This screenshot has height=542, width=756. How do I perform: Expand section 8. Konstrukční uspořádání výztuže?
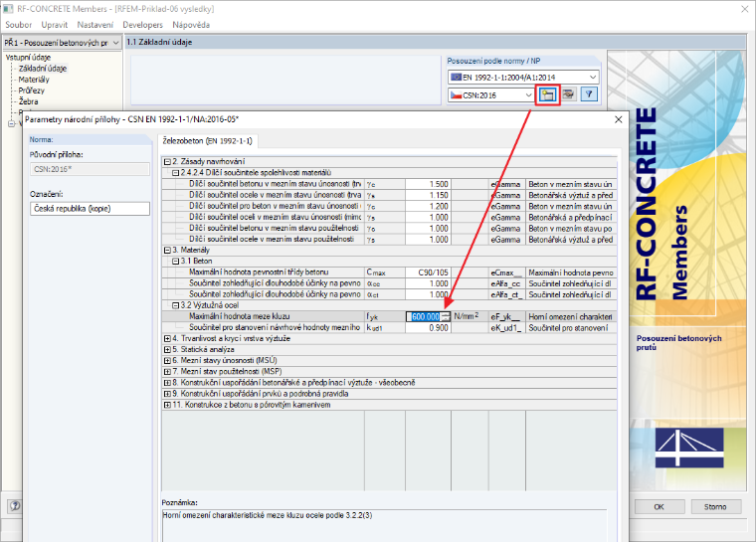pos(167,383)
